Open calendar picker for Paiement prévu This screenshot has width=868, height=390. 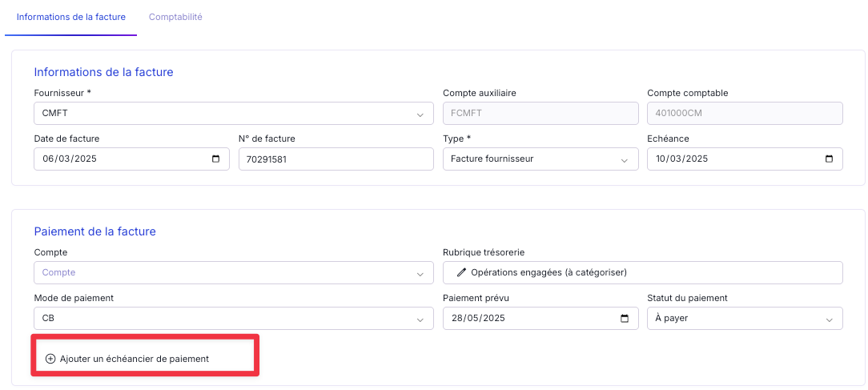pos(625,319)
